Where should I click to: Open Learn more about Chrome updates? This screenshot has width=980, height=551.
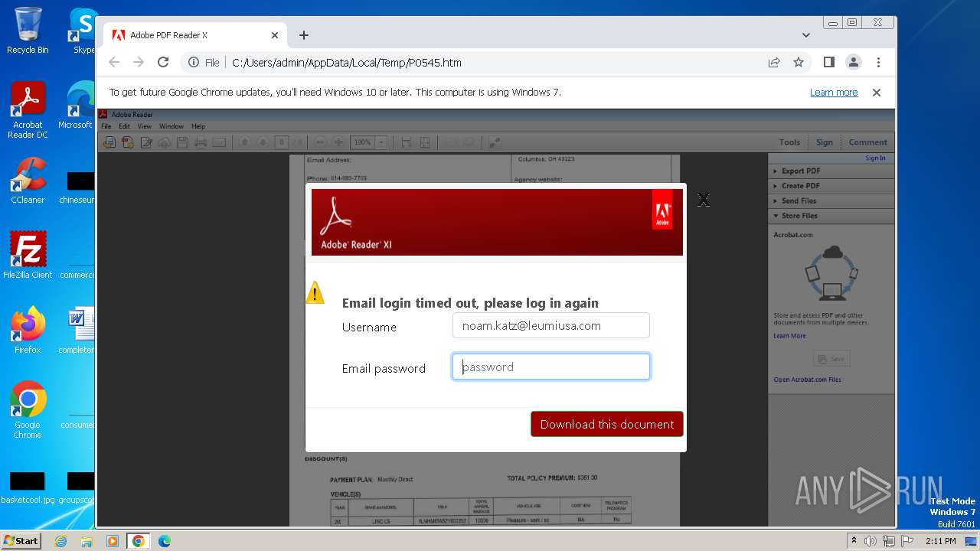[834, 93]
